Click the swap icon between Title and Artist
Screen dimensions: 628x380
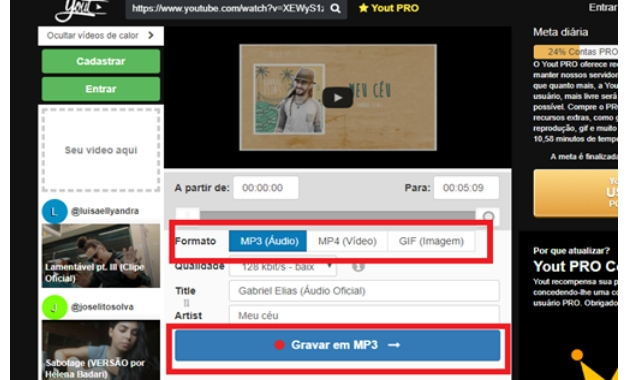coord(186,303)
